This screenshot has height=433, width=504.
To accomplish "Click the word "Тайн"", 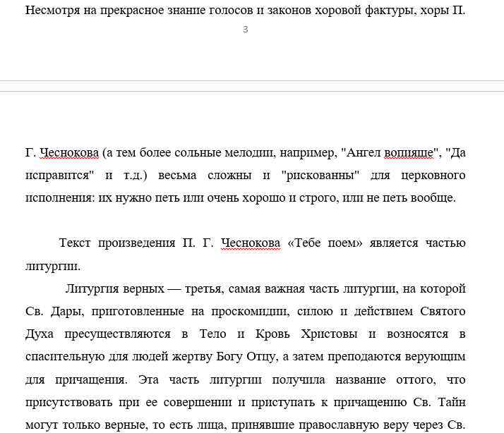I will pos(452,402).
